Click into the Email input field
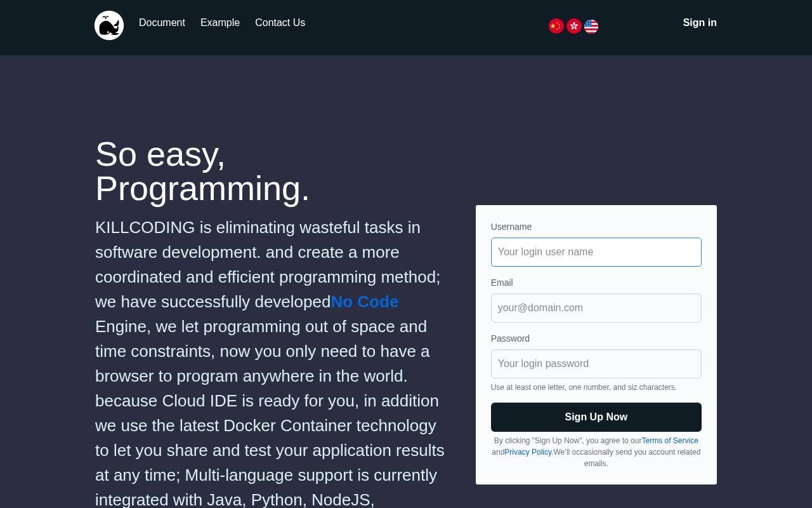The width and height of the screenshot is (812, 508). [596, 308]
